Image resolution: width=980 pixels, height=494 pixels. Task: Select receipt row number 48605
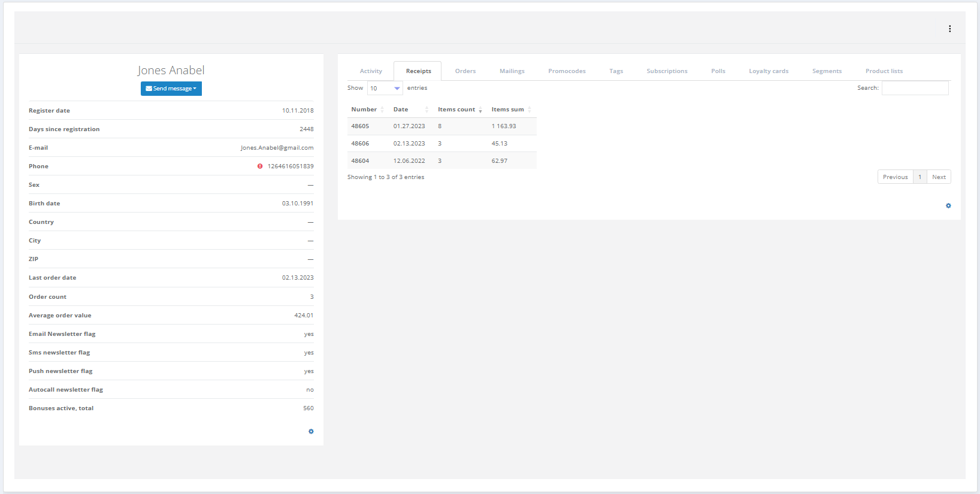[360, 126]
